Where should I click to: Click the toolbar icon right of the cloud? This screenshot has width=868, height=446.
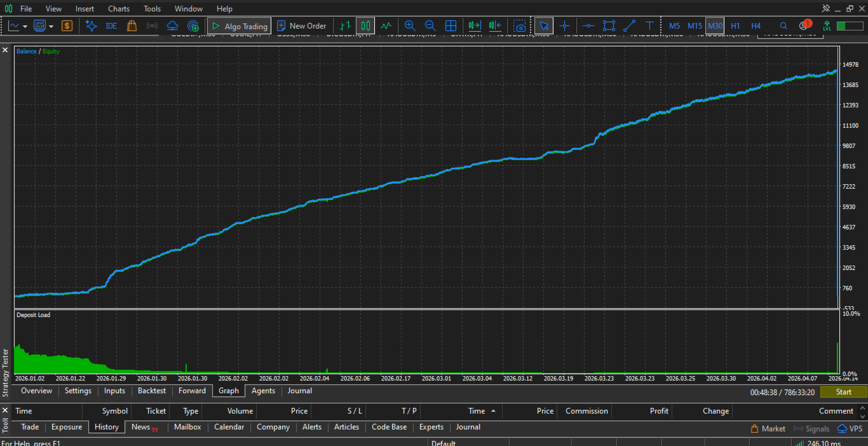click(194, 26)
